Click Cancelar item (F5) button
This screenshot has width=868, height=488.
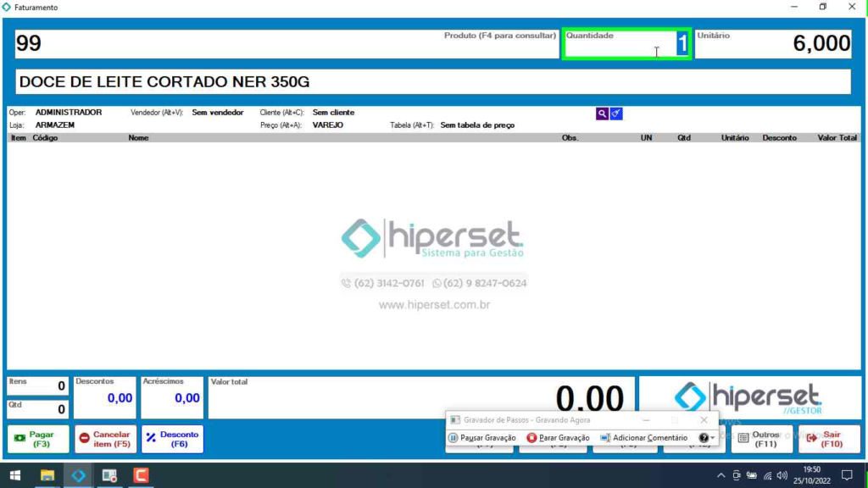coord(105,439)
